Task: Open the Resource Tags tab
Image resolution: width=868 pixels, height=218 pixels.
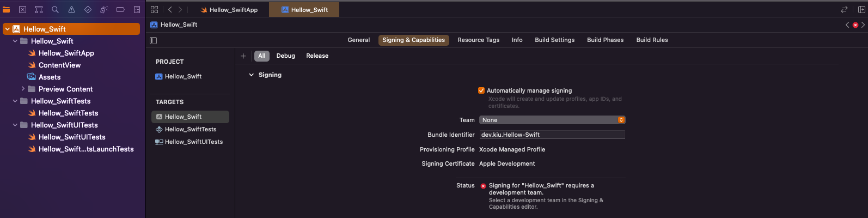Action: 479,40
